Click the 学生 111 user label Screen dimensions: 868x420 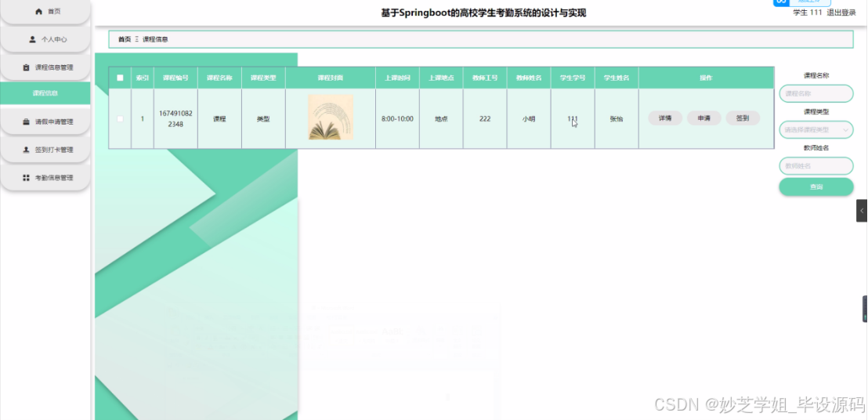point(808,13)
